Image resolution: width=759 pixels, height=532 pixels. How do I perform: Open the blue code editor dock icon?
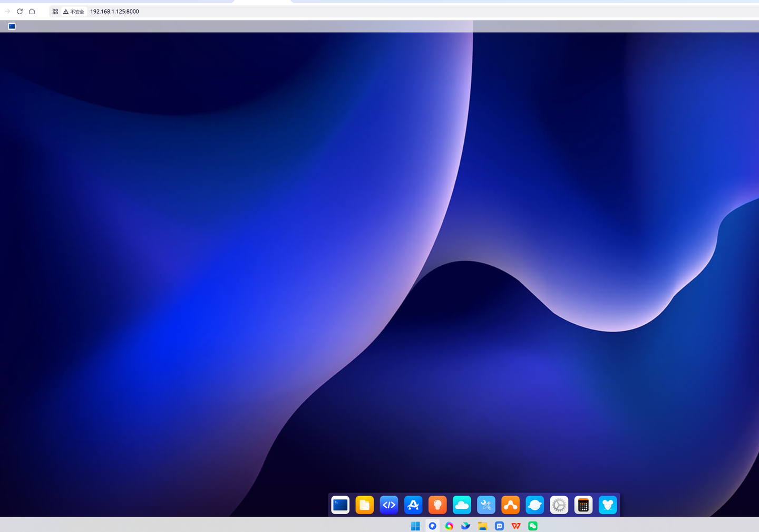(x=389, y=505)
